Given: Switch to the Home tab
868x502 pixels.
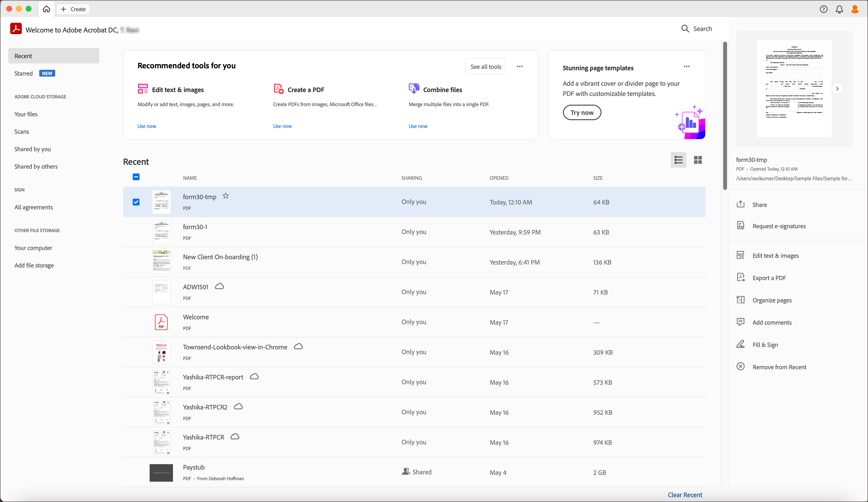Looking at the screenshot, I should [x=46, y=9].
